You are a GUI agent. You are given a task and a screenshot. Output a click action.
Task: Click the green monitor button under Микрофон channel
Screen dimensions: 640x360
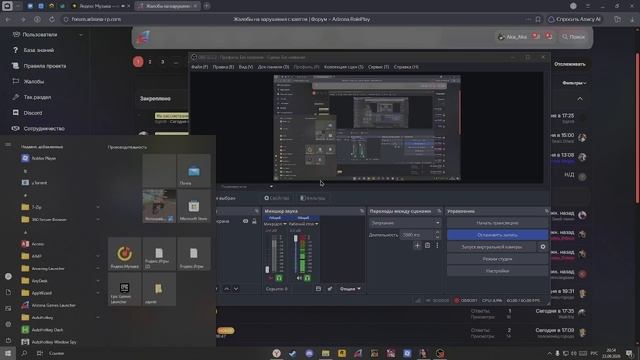[x=279, y=278]
